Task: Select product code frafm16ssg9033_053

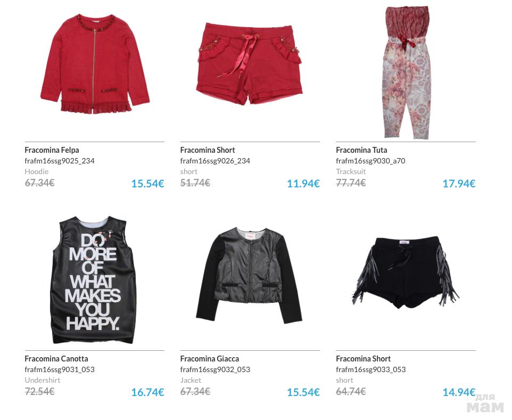Action: pyautogui.click(x=371, y=369)
